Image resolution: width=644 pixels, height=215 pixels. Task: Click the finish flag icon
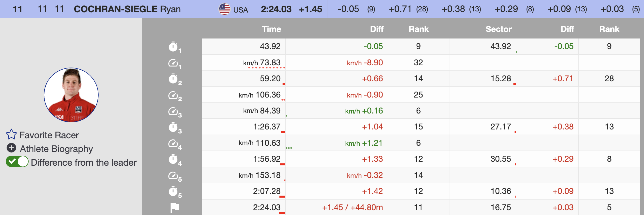(175, 207)
